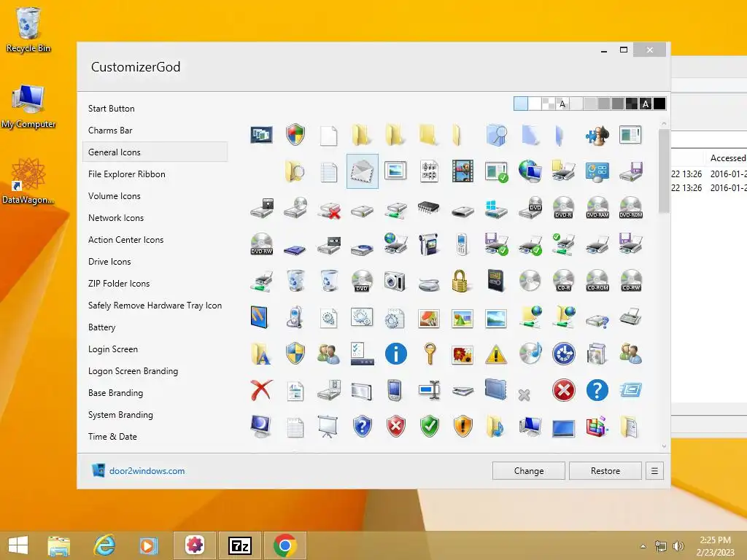Select the CD-ROM disc icon
Image resolution: width=747 pixels, height=560 pixels.
(597, 281)
